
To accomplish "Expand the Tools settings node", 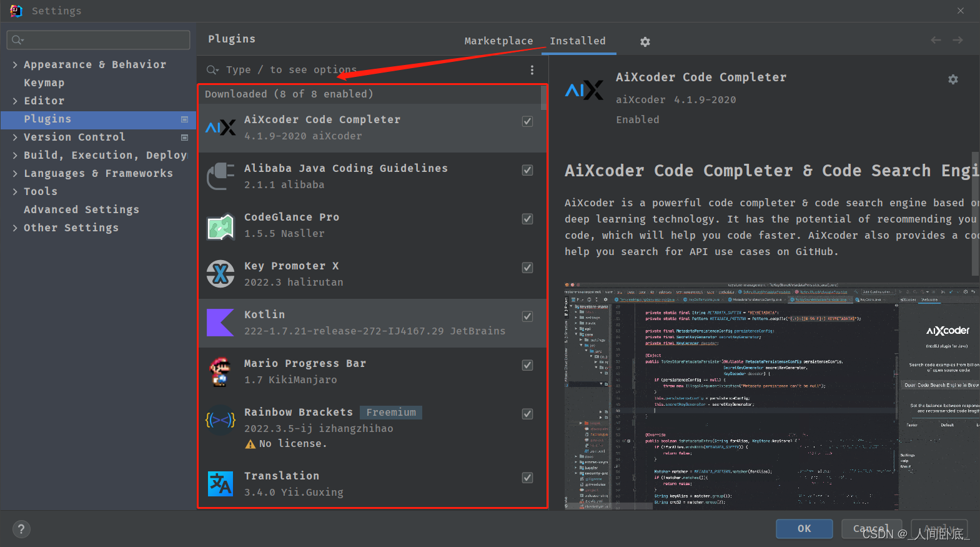I will pos(15,192).
